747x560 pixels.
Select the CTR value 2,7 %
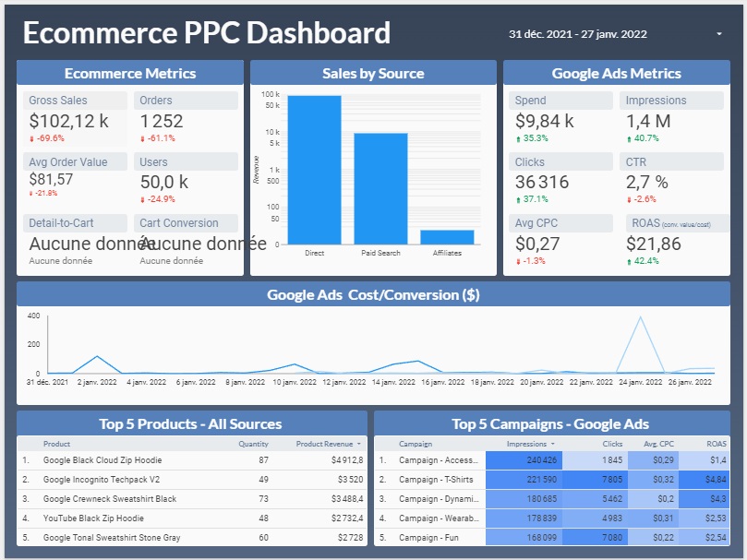(x=647, y=182)
